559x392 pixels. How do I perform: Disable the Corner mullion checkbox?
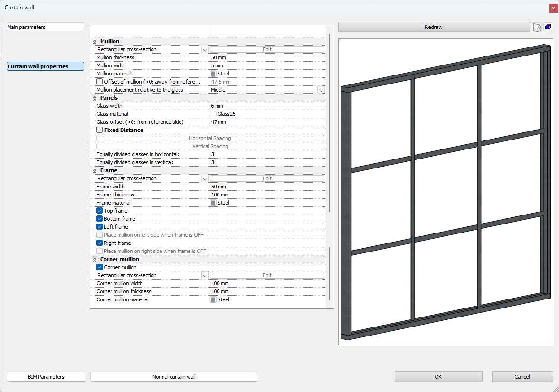pos(99,267)
